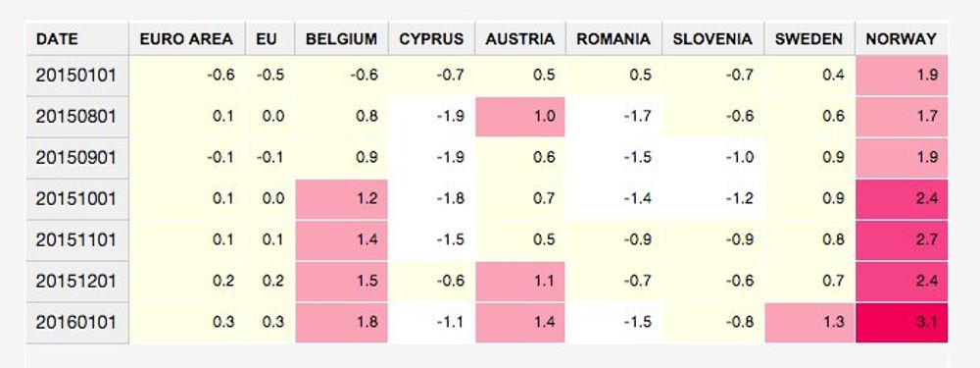This screenshot has height=368, width=980.
Task: Select Belgium's 1.8 pink cell
Action: coord(341,322)
